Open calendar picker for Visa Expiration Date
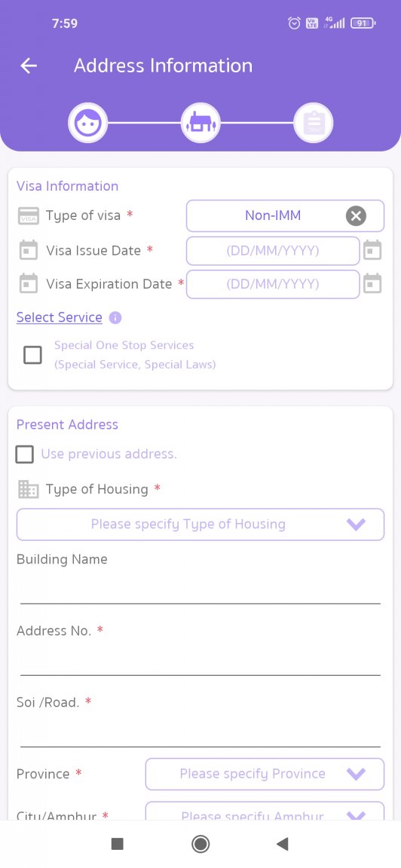The image size is (401, 868). pyautogui.click(x=372, y=283)
